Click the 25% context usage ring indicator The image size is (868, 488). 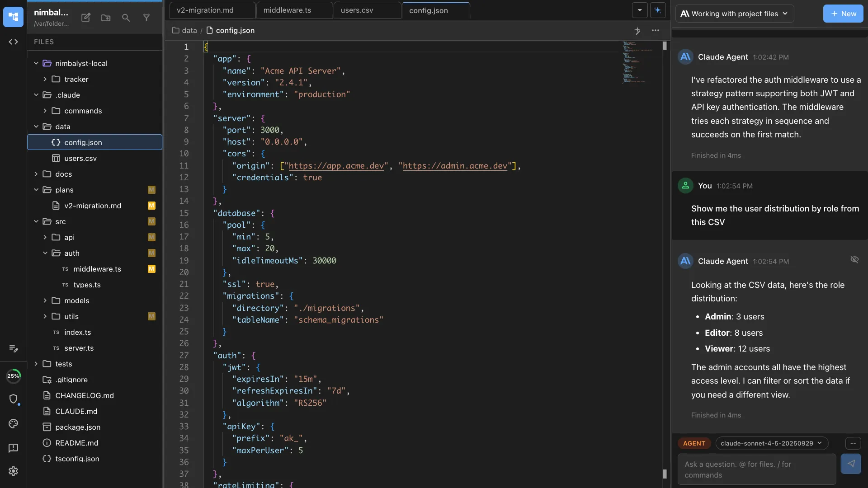click(13, 376)
